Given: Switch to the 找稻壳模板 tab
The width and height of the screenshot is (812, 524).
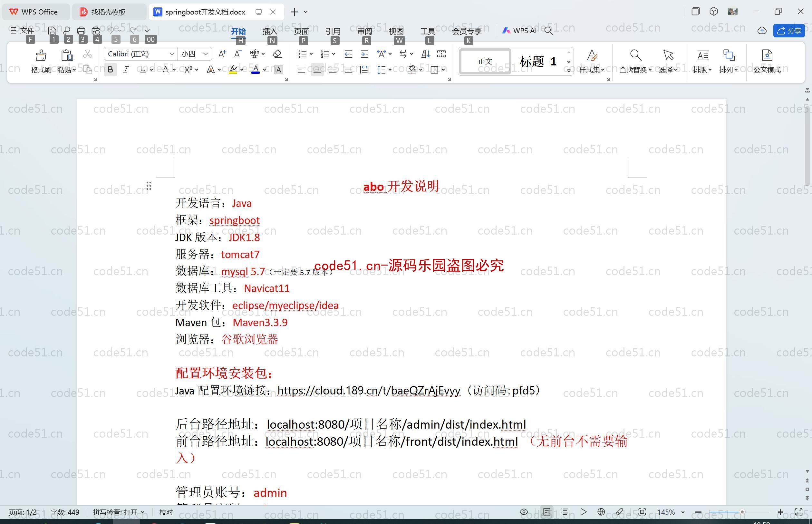Looking at the screenshot, I should tap(109, 12).
